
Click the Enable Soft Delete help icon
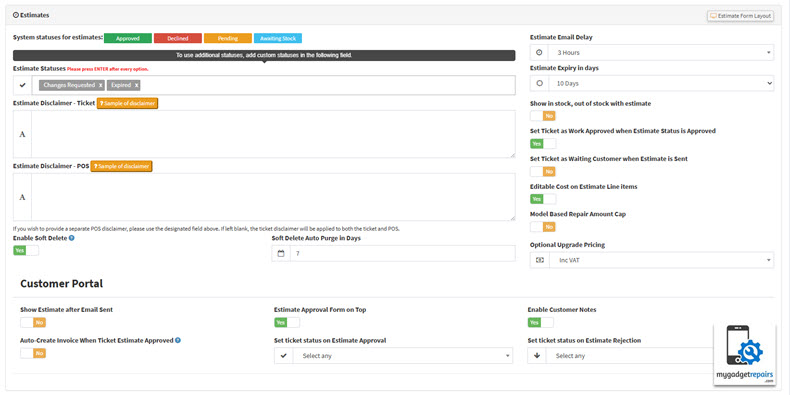click(72, 238)
